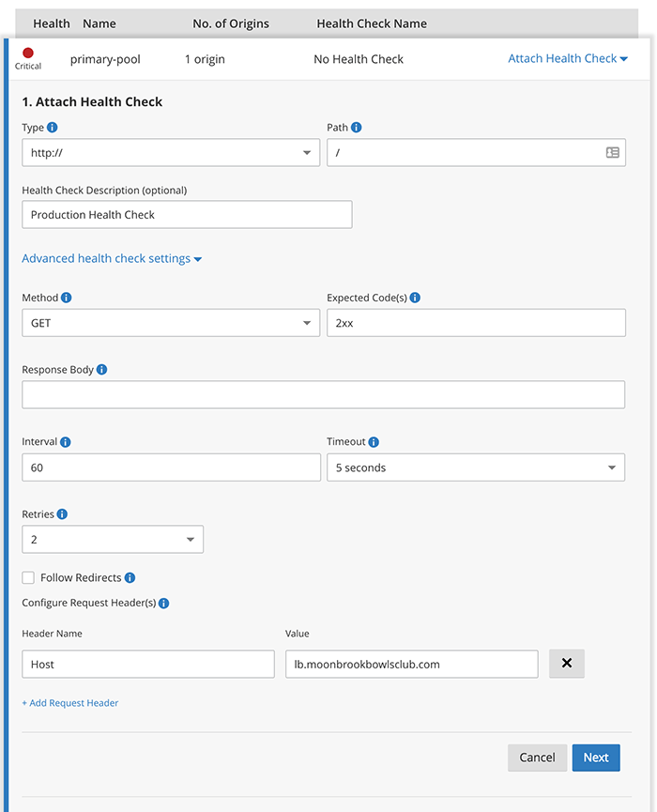Open the Method dropdown showing GET

pyautogui.click(x=170, y=323)
